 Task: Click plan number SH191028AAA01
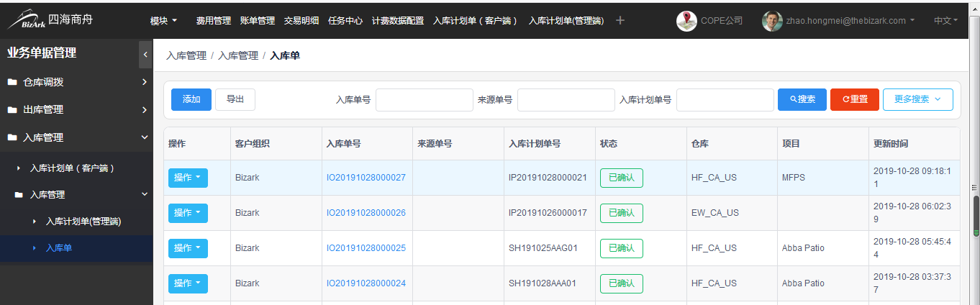543,283
